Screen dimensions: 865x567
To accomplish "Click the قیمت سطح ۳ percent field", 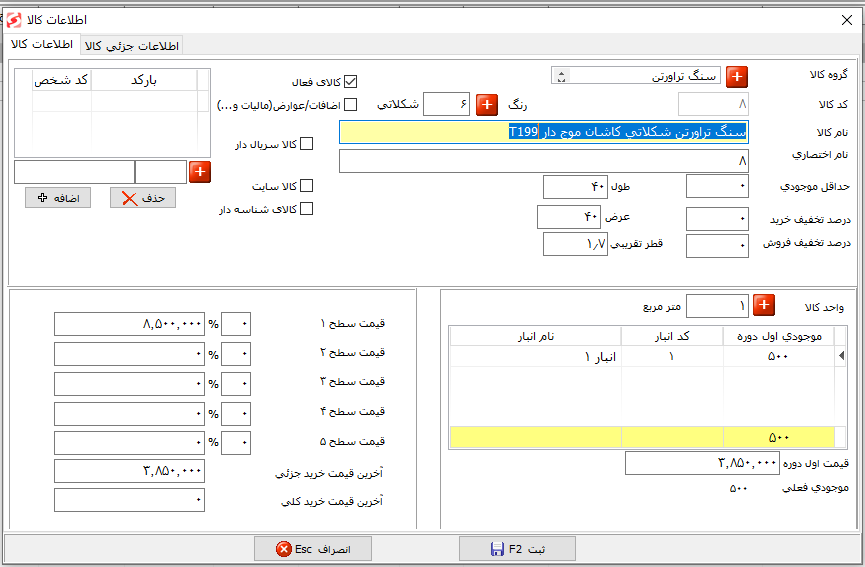I will [236, 383].
